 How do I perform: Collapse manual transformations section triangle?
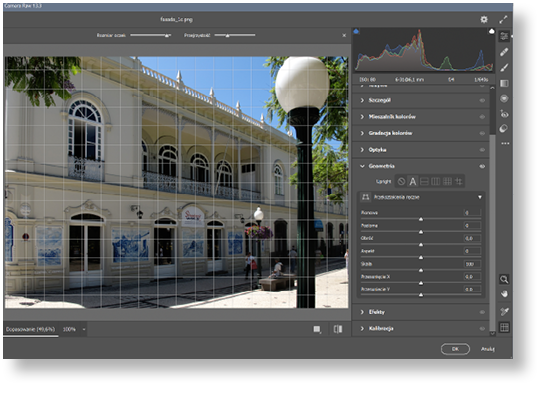tap(479, 197)
